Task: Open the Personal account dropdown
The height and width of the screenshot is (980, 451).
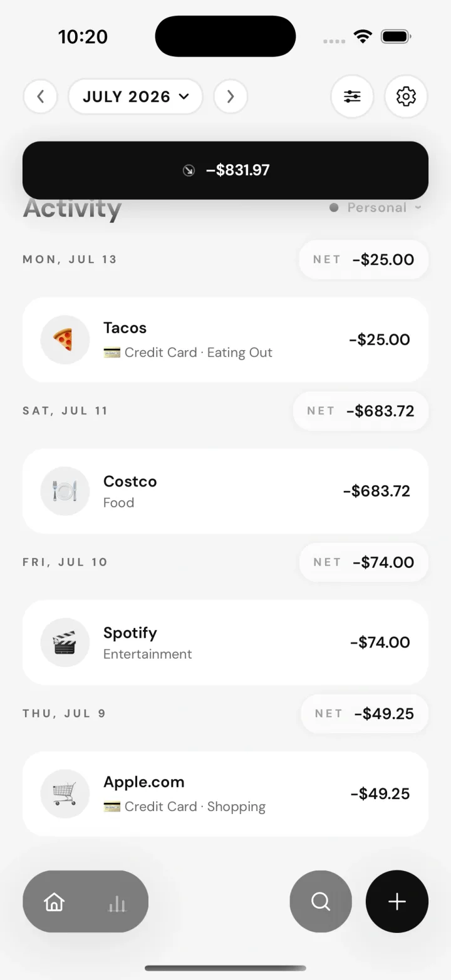Action: click(376, 208)
